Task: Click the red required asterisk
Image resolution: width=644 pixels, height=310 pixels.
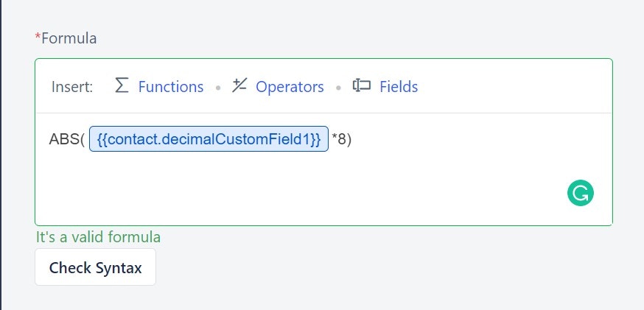Action: [x=38, y=37]
